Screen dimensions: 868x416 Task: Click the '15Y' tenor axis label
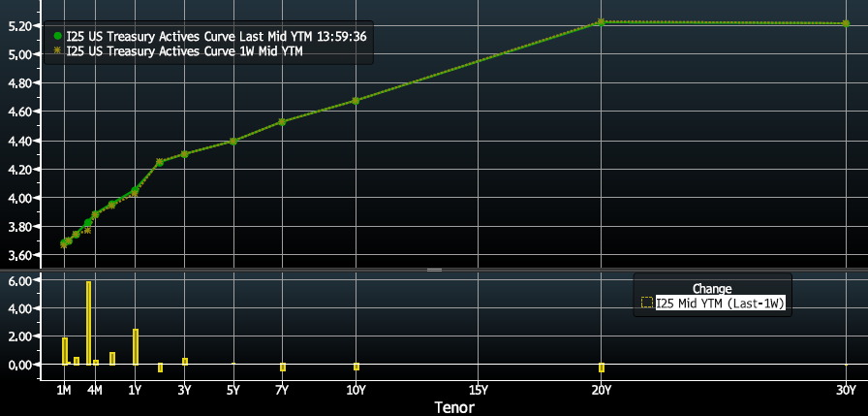[478, 390]
